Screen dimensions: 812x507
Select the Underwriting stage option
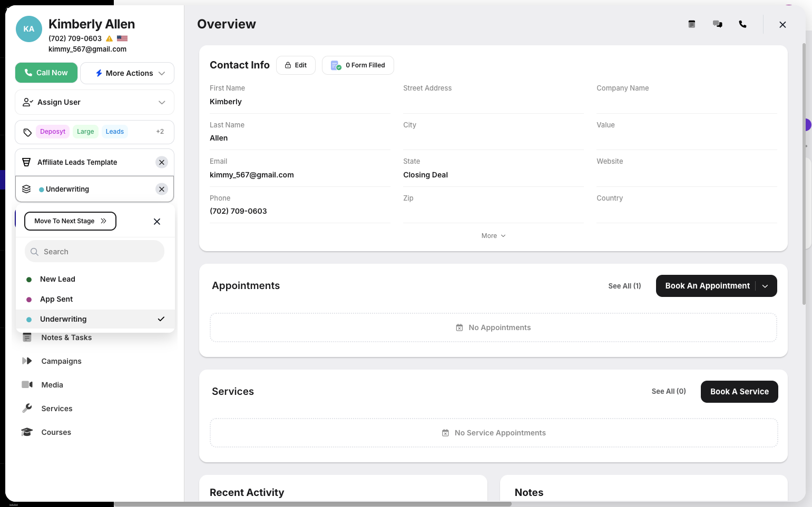click(x=95, y=319)
